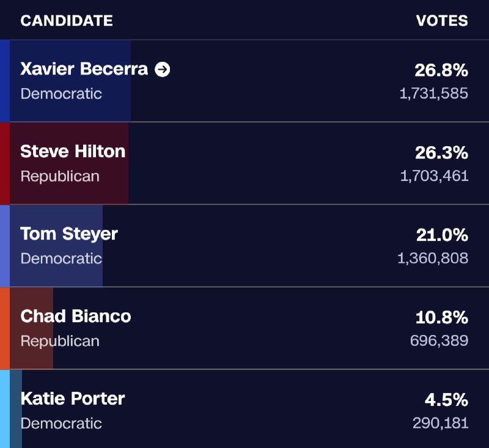Image resolution: width=489 pixels, height=448 pixels.
Task: Click Becerra's 26.8% vote percentage
Action: [441, 70]
